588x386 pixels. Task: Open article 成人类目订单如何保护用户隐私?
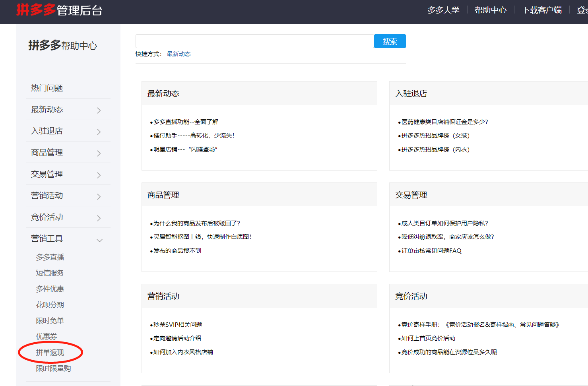(x=444, y=223)
